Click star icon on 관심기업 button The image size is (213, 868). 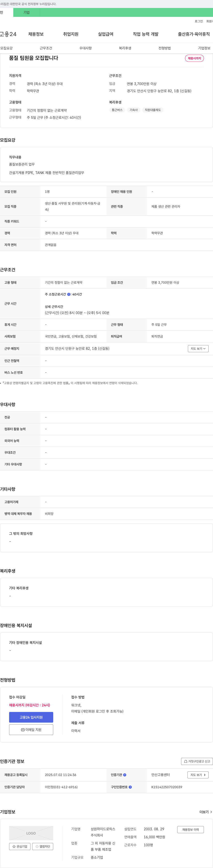tap(14, 846)
